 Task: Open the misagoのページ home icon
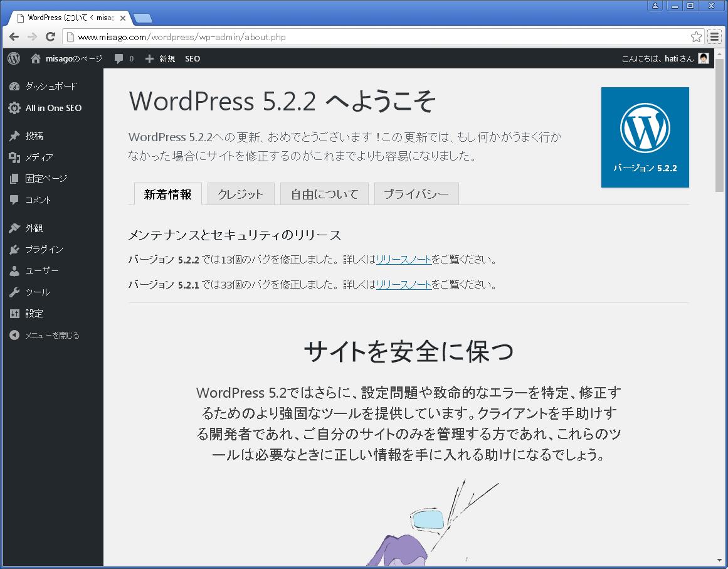tap(35, 58)
